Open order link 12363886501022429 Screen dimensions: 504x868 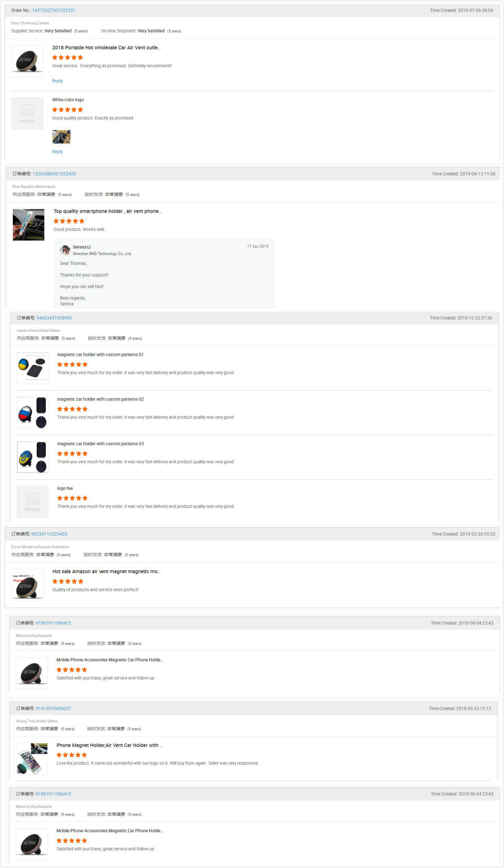54,173
